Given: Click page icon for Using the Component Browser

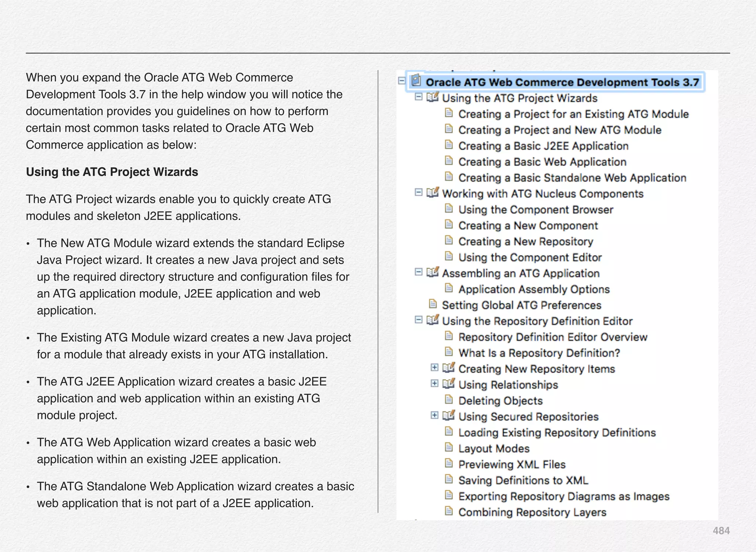Looking at the screenshot, I should click(449, 208).
